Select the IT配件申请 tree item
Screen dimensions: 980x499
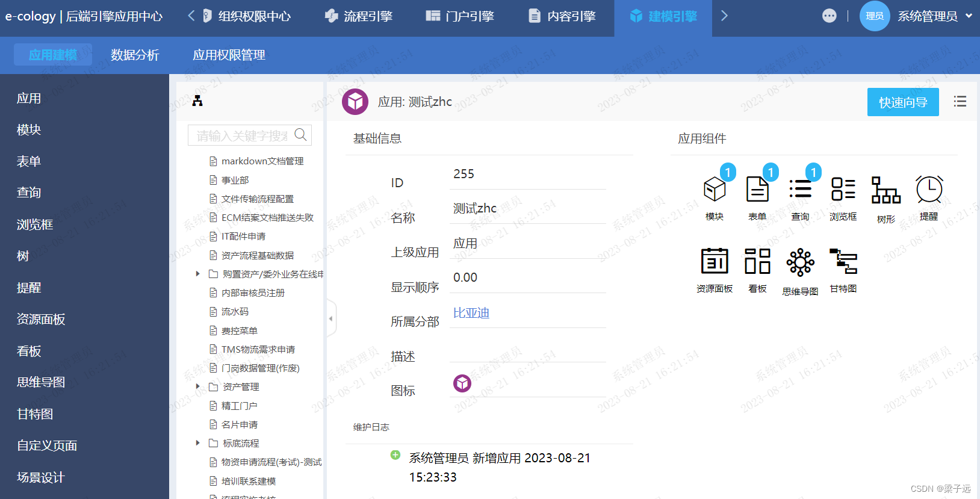237,236
